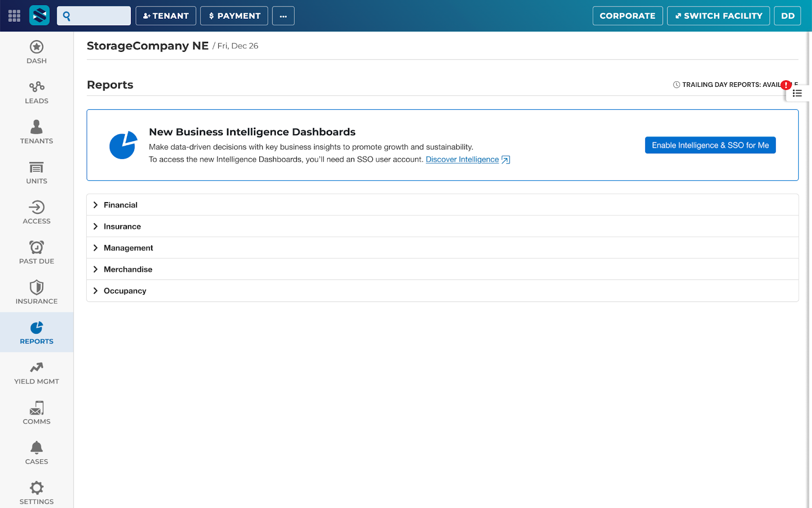812x508 pixels.
Task: Click the Yield Mgmt trend icon
Action: pyautogui.click(x=37, y=368)
